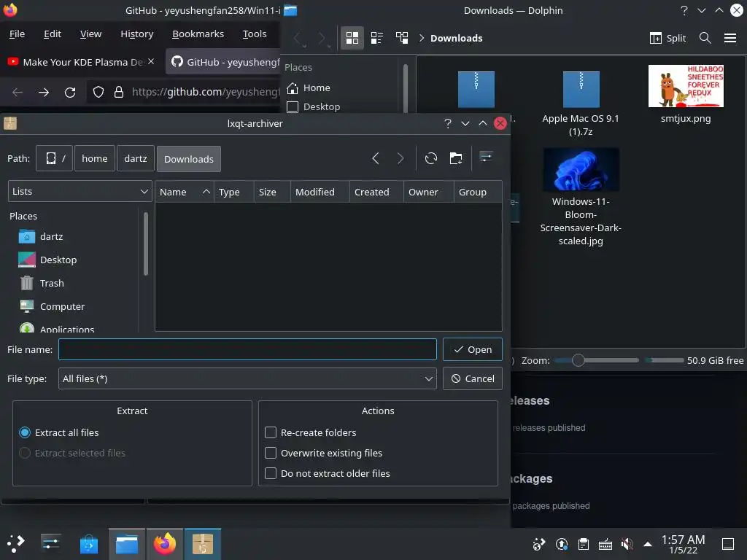Open Dolphin hamburger menu
Screen dimensions: 747x560
730,38
